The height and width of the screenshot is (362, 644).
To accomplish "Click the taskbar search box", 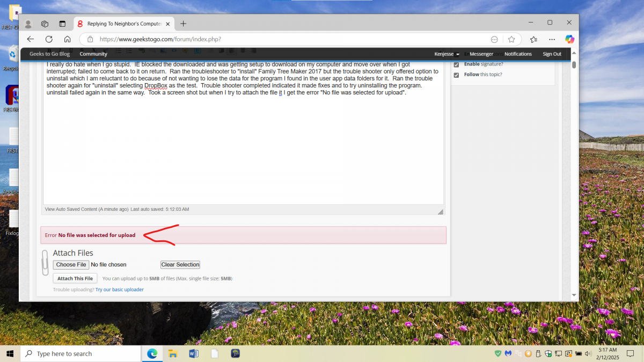I will coord(80,353).
